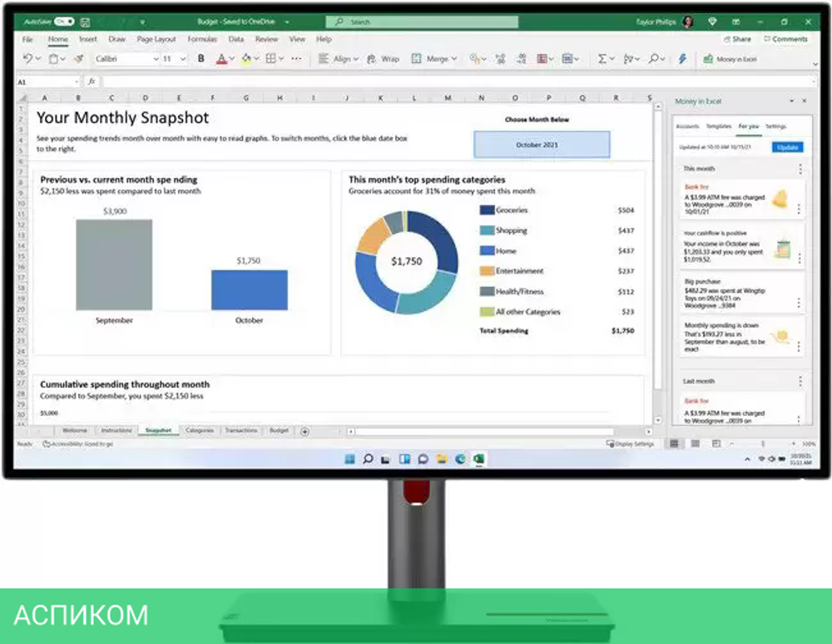The width and height of the screenshot is (832, 644).
Task: Click the Undo icon
Action: pyautogui.click(x=27, y=59)
